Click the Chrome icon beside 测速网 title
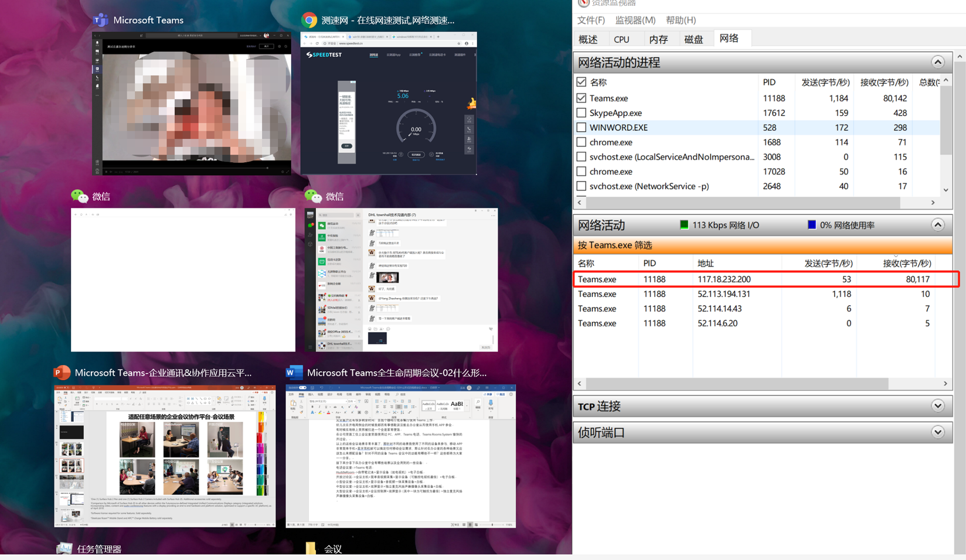The width and height of the screenshot is (966, 560). coord(309,20)
